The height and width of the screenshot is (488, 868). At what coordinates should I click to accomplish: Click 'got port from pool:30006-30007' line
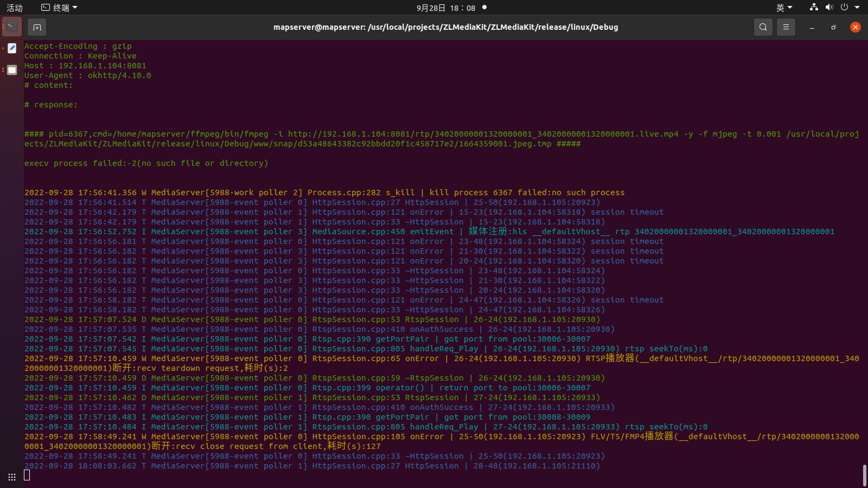[x=307, y=339]
